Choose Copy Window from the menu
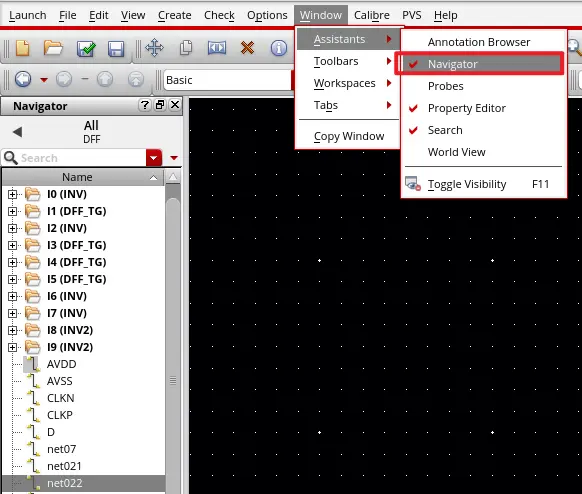Image resolution: width=582 pixels, height=494 pixels. click(349, 136)
